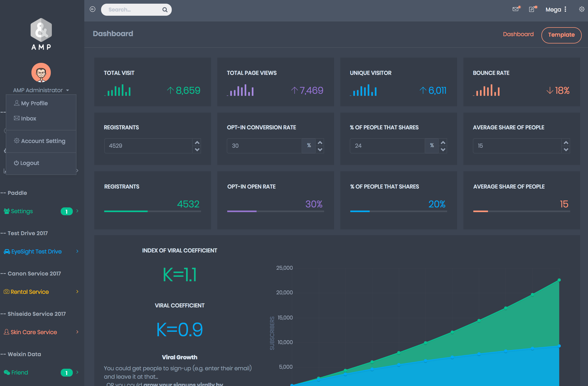Click the Friend WeChat icon

pyautogui.click(x=7, y=372)
